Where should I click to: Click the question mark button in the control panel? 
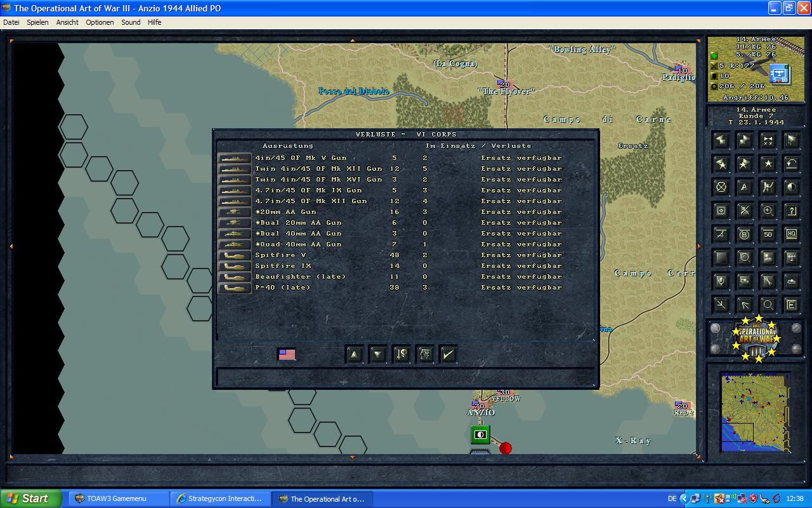(x=791, y=211)
